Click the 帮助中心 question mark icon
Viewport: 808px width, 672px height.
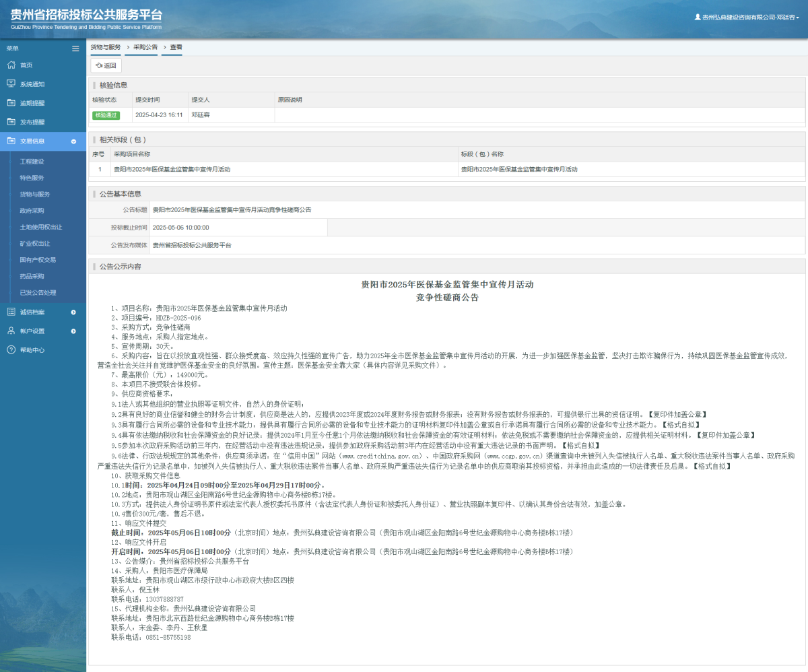(11, 349)
